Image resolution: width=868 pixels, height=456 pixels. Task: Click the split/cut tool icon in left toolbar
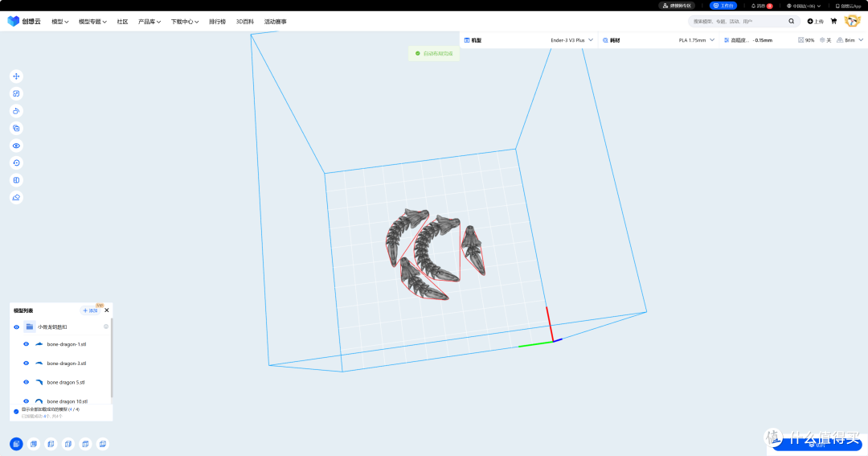point(16,180)
